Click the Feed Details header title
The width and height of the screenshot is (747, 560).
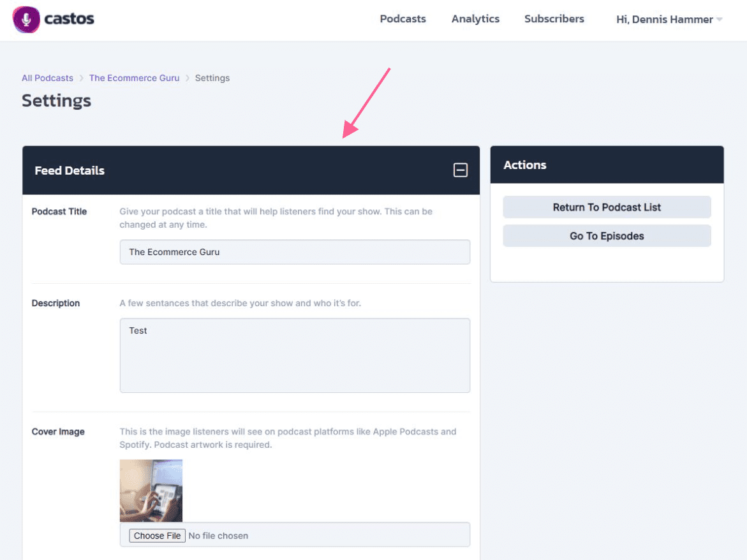[x=70, y=170]
